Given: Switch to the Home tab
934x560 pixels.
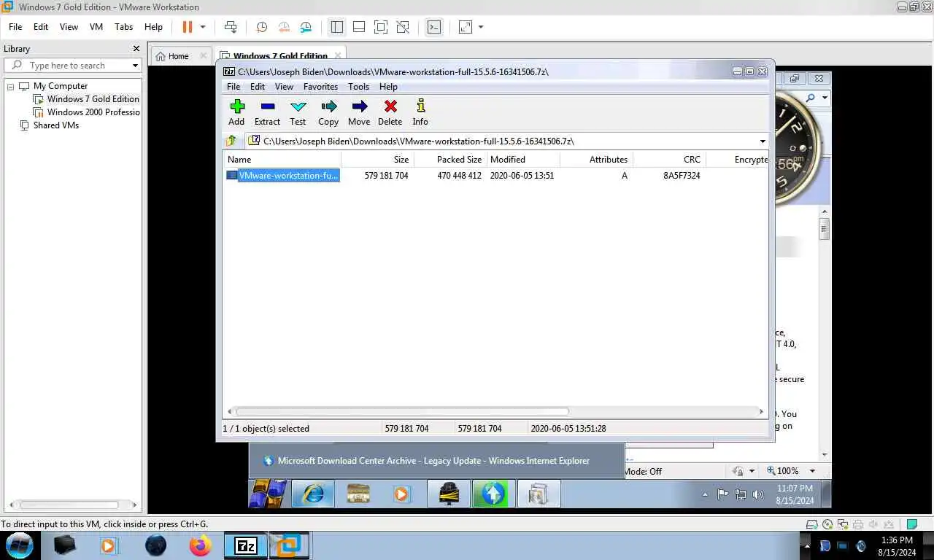Looking at the screenshot, I should pyautogui.click(x=179, y=56).
